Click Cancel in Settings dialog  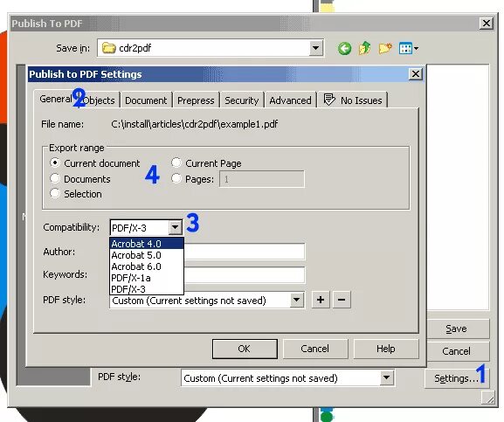tap(315, 349)
